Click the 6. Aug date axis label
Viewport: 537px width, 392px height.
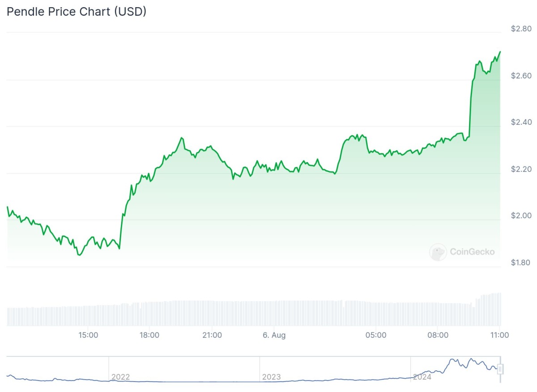pos(274,335)
